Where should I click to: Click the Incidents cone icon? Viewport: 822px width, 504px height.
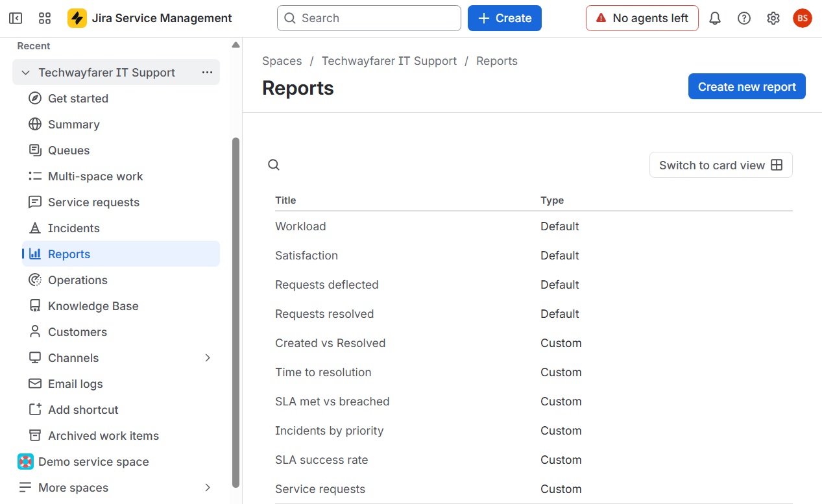tap(35, 228)
